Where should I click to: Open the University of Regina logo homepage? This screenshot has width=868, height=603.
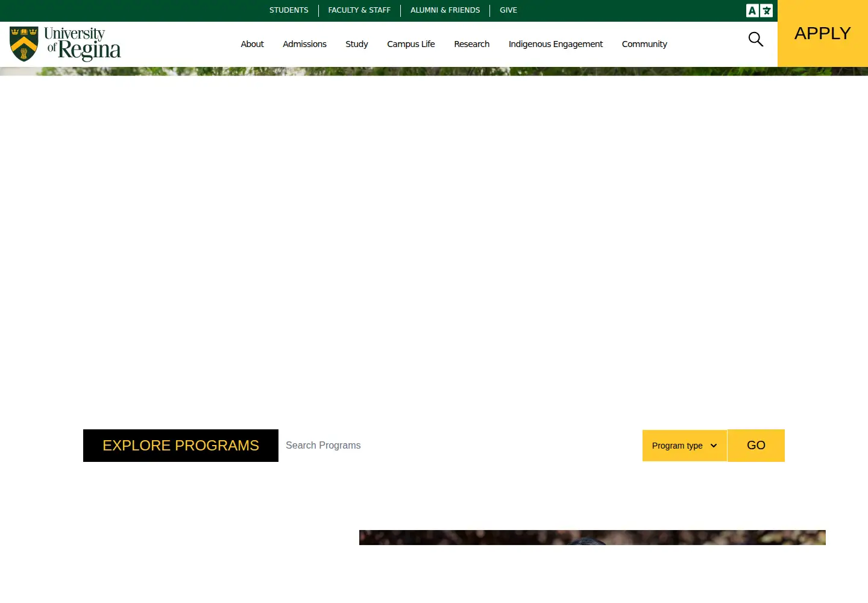(x=65, y=44)
